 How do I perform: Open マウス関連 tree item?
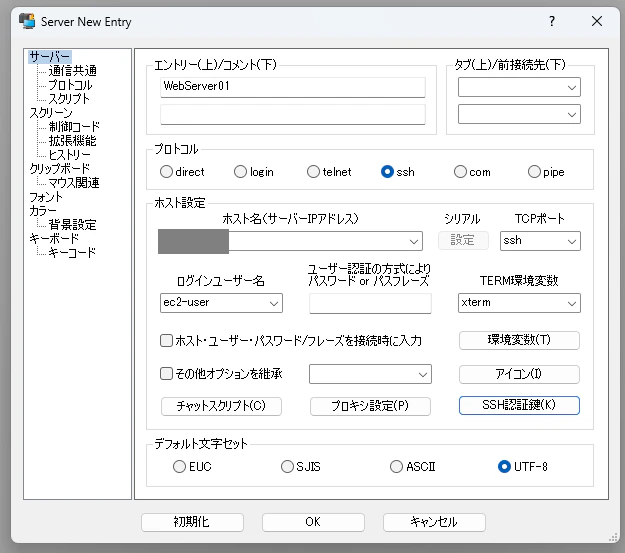(x=74, y=183)
